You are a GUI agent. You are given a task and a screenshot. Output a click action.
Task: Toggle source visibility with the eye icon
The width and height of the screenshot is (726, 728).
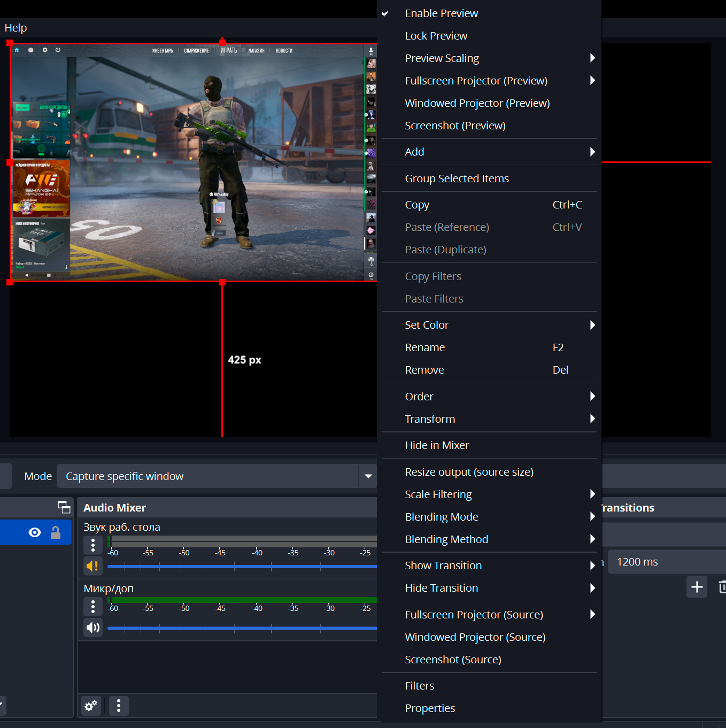pos(35,532)
